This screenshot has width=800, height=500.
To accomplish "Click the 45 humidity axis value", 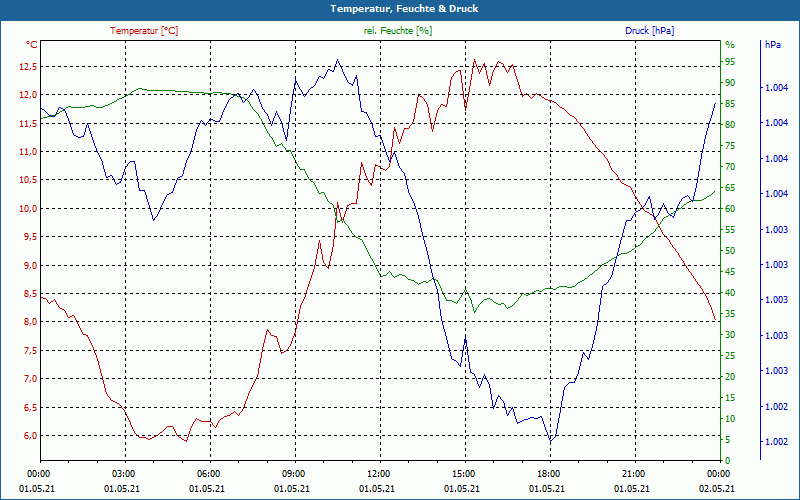I will click(730, 272).
